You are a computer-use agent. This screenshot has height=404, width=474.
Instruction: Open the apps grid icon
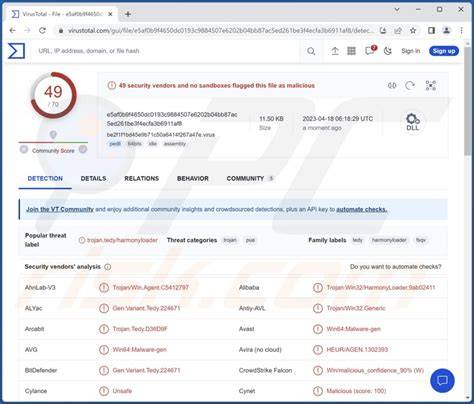click(x=351, y=51)
